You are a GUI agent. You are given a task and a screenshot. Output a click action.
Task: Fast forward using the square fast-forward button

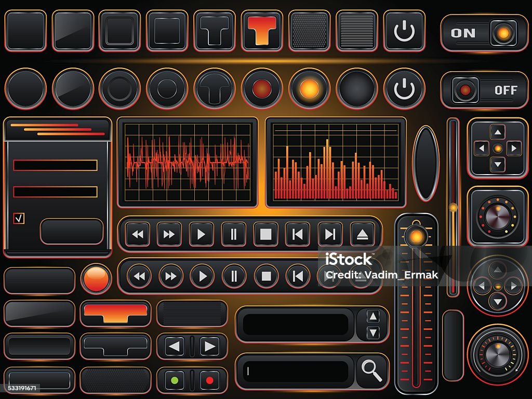click(x=169, y=234)
